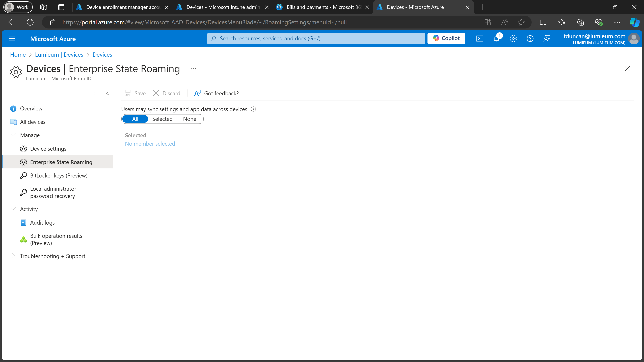The image size is (644, 362).
Task: Open the notifications bell
Action: (496, 39)
